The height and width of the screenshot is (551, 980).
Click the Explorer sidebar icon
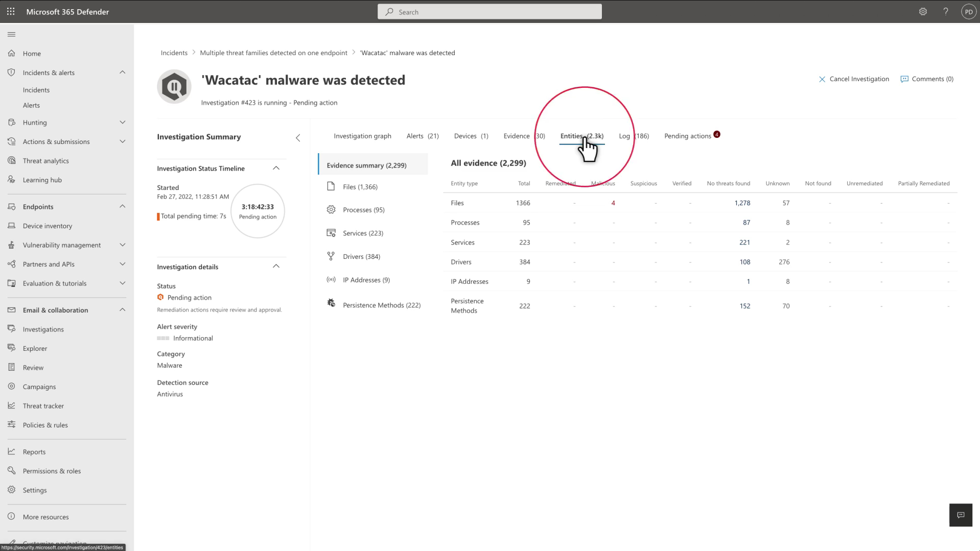(x=11, y=348)
